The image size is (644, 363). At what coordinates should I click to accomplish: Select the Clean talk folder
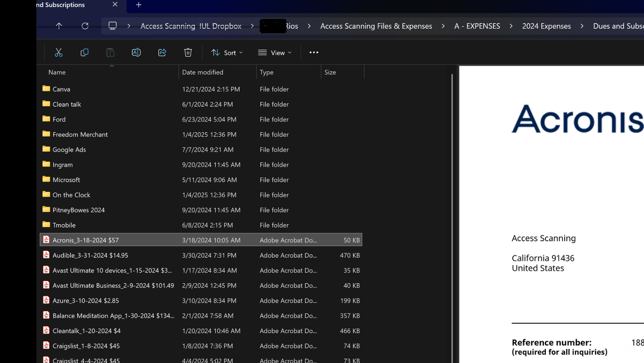[201, 104]
